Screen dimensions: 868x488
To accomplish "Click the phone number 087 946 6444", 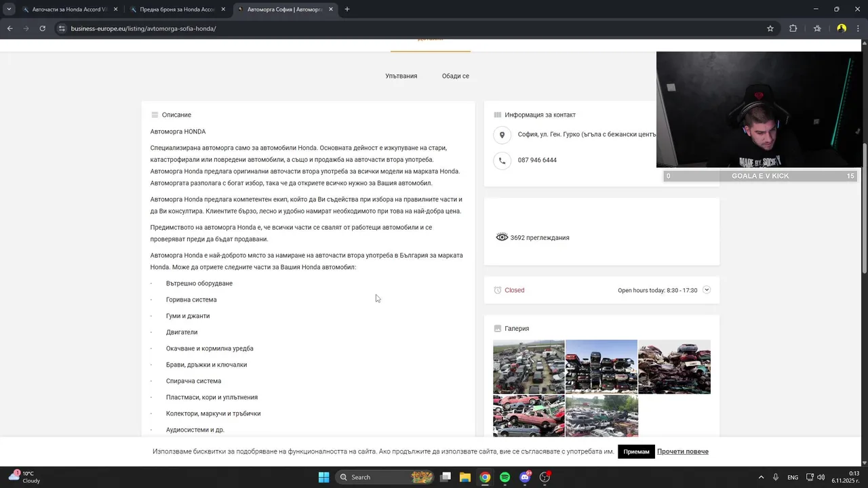I will [537, 161].
